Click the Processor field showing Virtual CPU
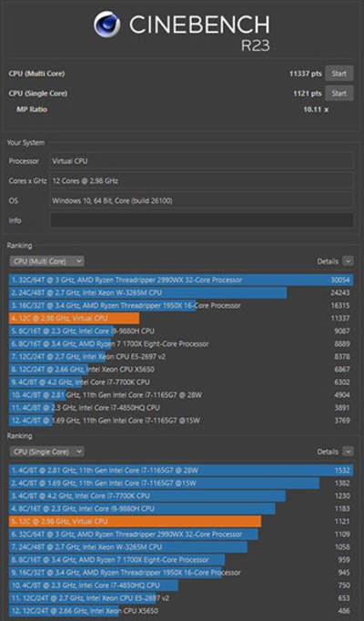 (202, 161)
